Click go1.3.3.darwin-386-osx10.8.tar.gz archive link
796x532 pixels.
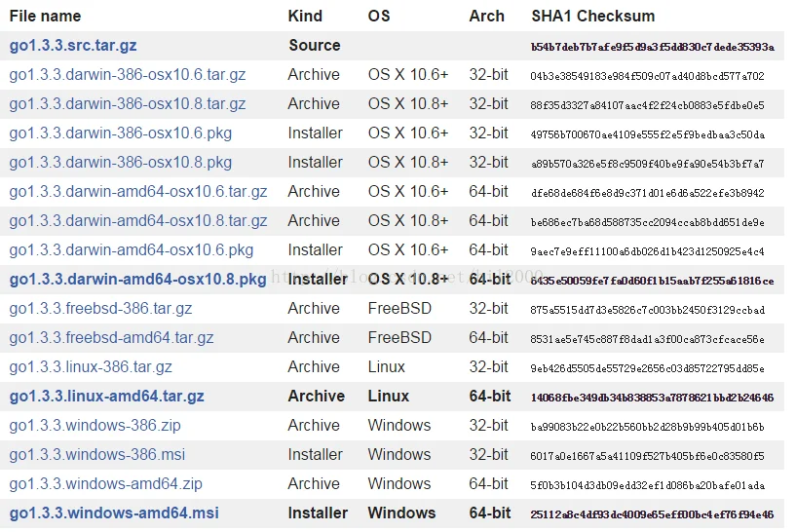(128, 104)
